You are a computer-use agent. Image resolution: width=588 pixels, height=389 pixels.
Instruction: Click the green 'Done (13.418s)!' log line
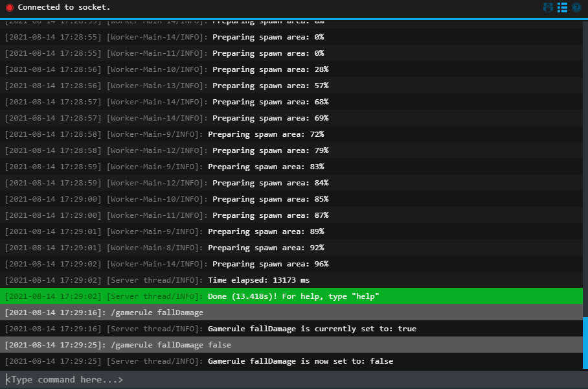pos(291,296)
